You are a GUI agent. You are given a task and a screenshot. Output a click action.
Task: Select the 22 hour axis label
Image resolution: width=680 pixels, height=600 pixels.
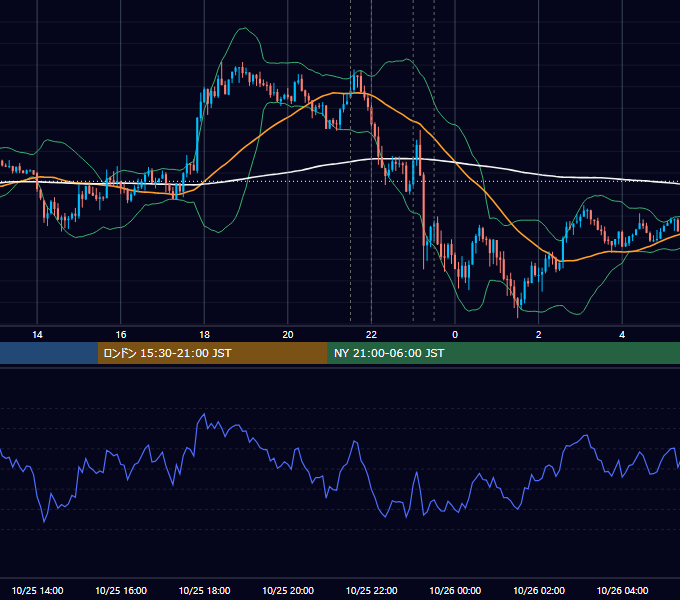click(x=371, y=335)
